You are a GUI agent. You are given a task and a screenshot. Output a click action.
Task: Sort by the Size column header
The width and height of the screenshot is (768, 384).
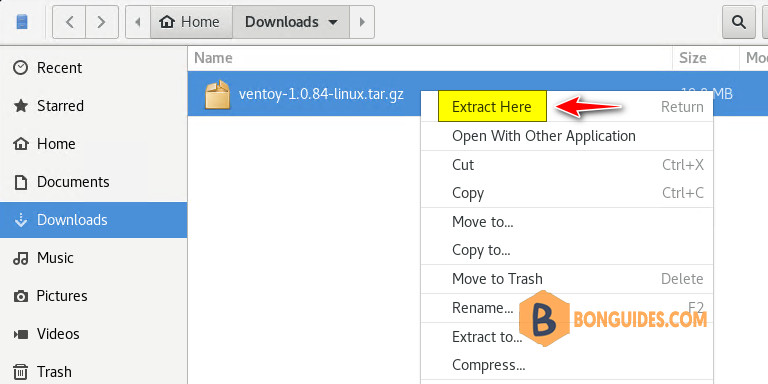[706, 58]
